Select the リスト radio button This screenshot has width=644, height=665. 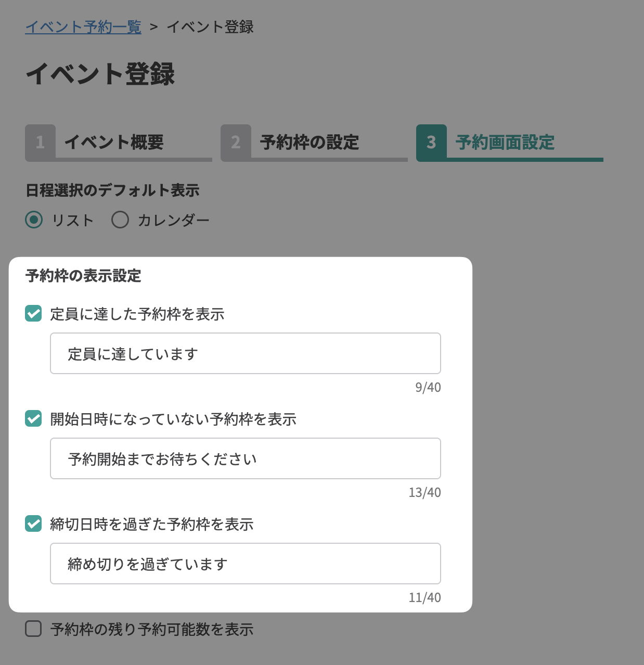[x=34, y=220]
